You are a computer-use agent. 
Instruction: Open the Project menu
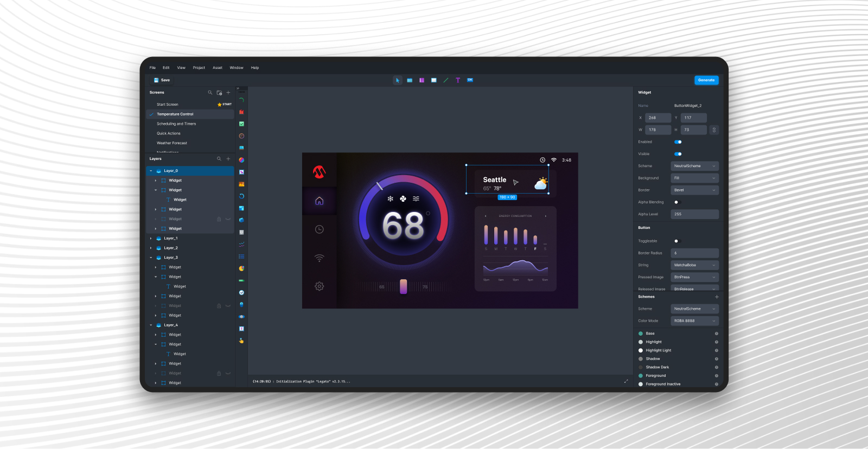pos(199,68)
